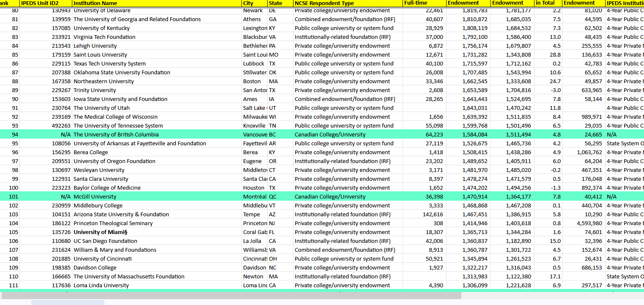The image size is (644, 305).
Task: Click the city cell "Lubbock"
Action: (x=255, y=64)
